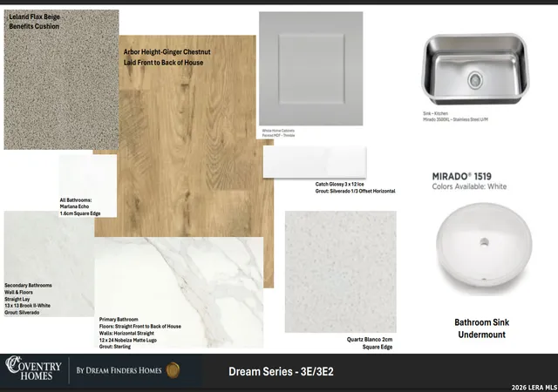Click 'Grout: Sterling' text
558x392 pixels.
pyautogui.click(x=115, y=347)
